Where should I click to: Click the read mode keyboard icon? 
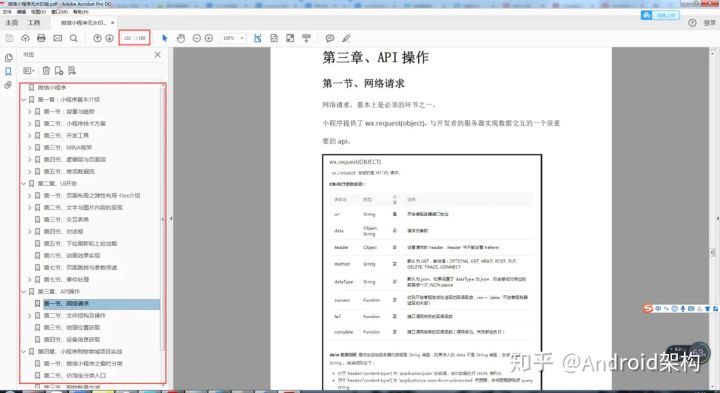[307, 38]
